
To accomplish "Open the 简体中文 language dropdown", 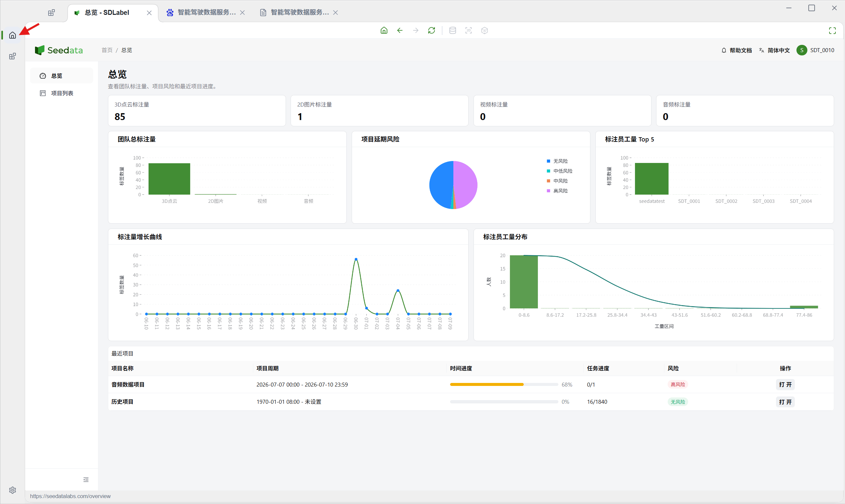I will click(774, 50).
